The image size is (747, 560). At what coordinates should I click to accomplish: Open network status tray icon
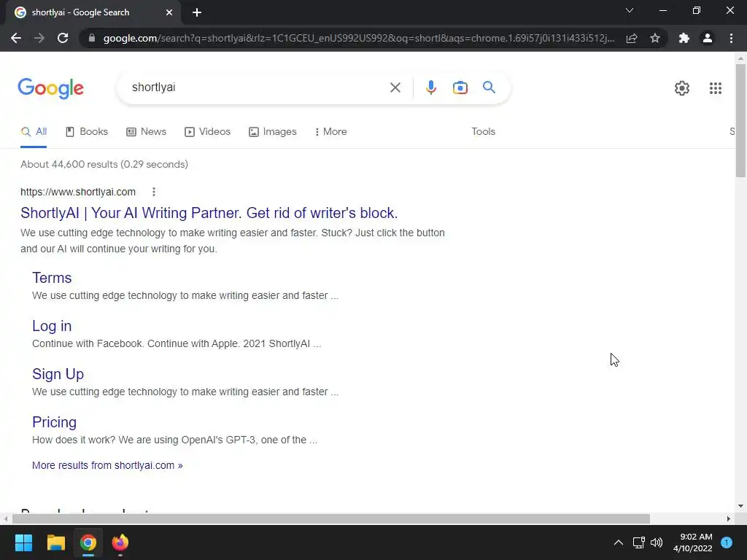pyautogui.click(x=638, y=542)
